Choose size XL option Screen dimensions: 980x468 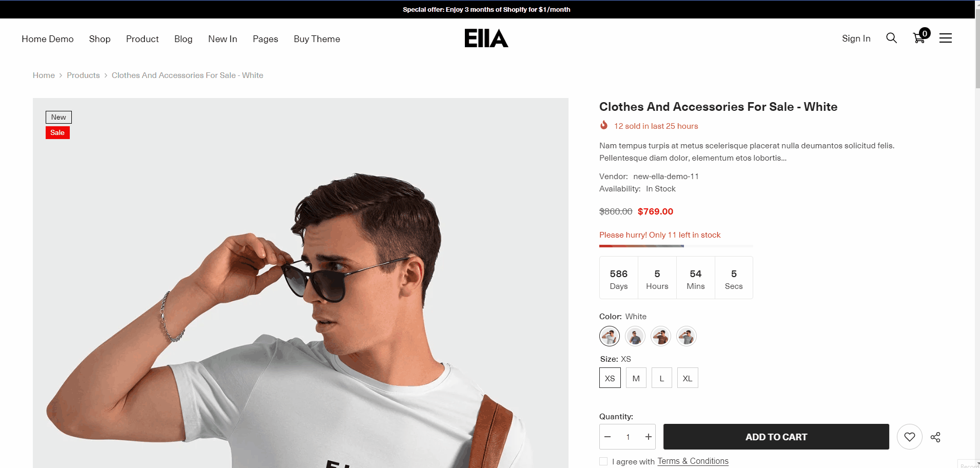point(687,378)
